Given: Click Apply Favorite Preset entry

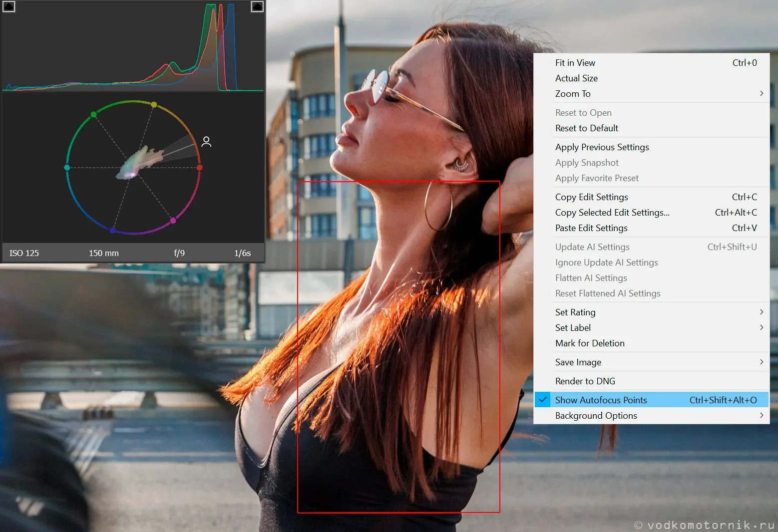Looking at the screenshot, I should coord(652,178).
